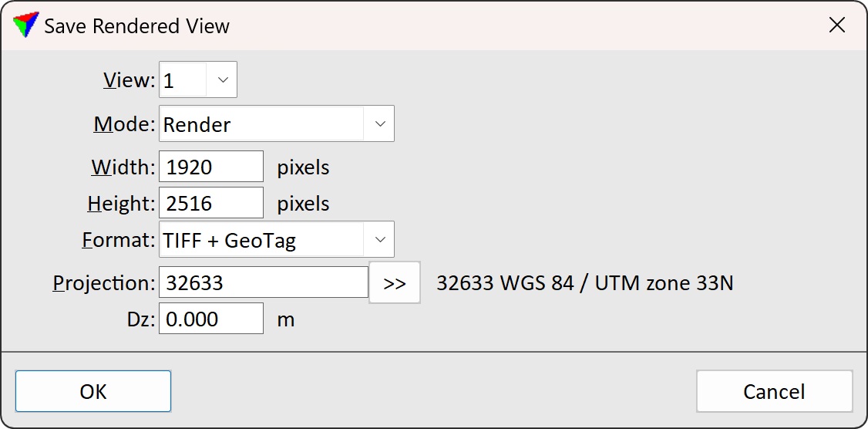Click the Width pixels input field
868x429 pixels.
(211, 167)
